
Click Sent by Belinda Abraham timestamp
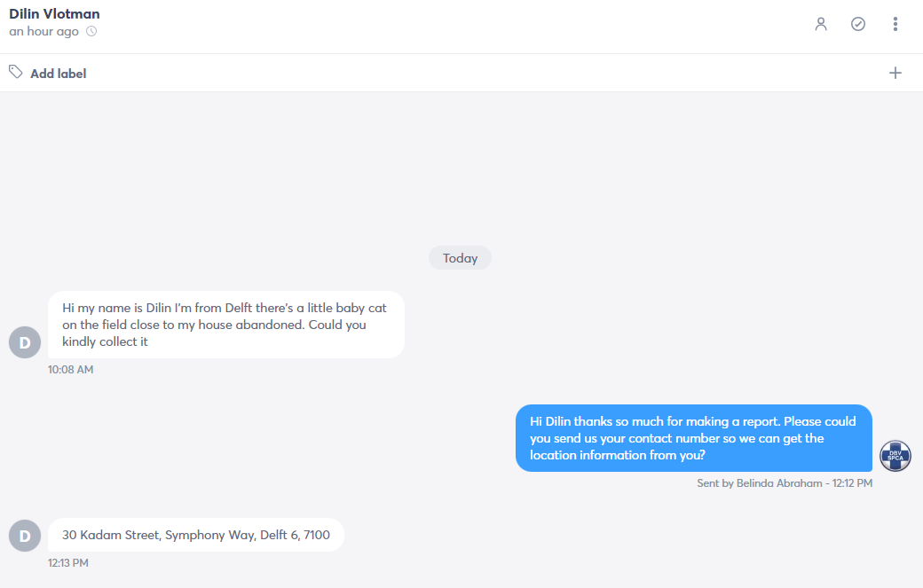[x=785, y=482]
